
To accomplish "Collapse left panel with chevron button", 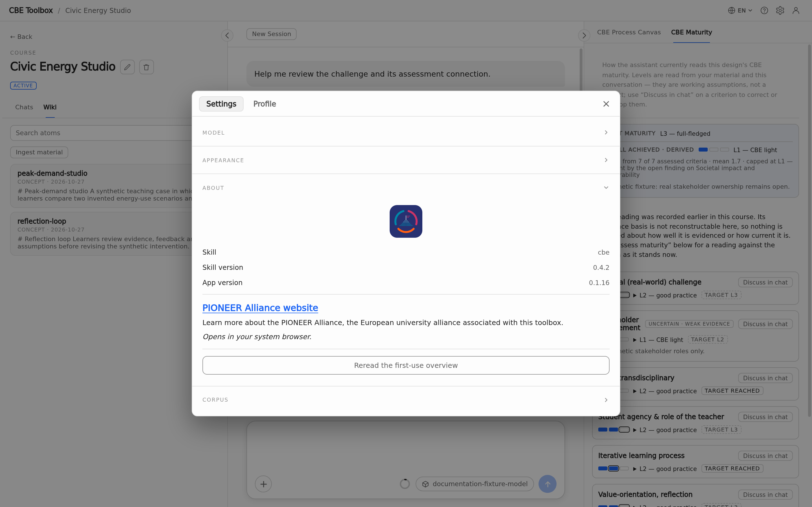I will coord(227,35).
